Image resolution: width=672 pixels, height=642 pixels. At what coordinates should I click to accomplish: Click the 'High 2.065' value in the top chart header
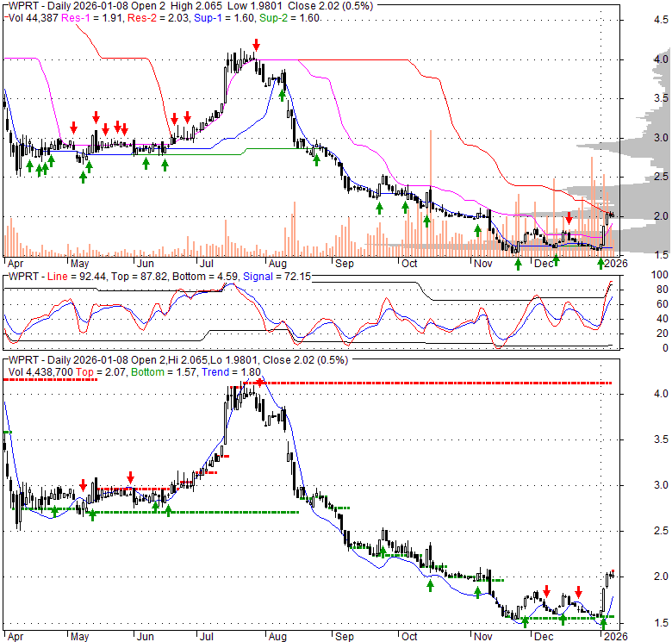(196, 6)
